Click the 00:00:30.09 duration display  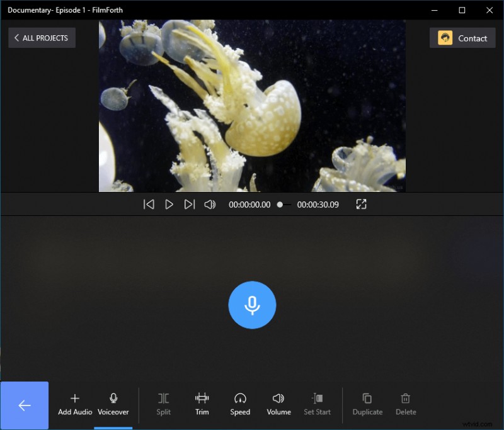pos(318,204)
